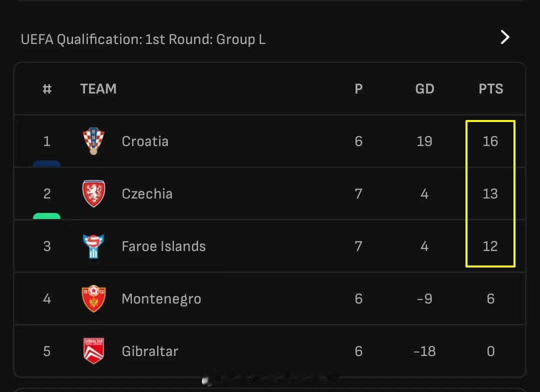Click the P column header

(x=358, y=89)
